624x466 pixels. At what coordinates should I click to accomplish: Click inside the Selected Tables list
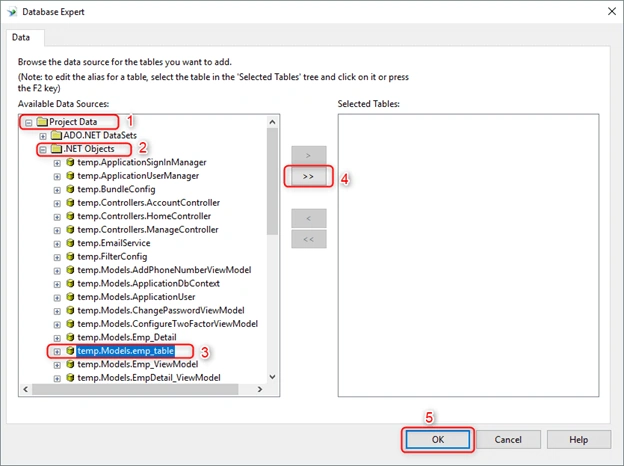(x=468, y=255)
